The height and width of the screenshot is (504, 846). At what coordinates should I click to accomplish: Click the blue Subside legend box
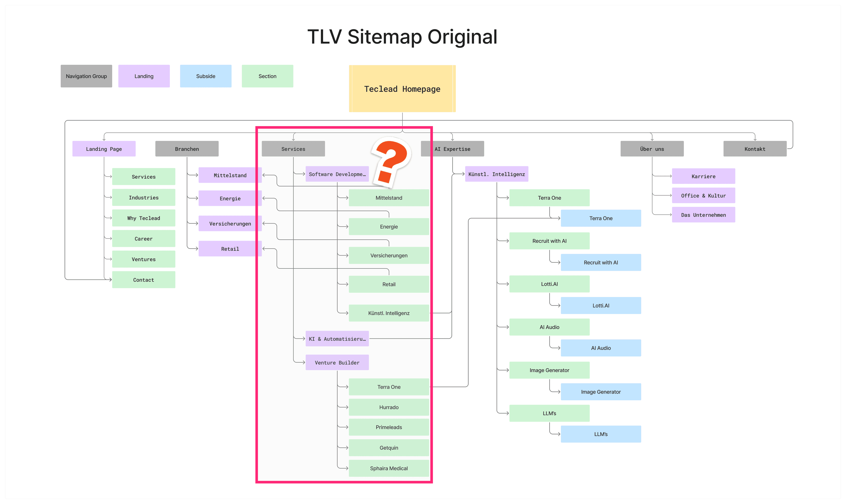point(206,76)
